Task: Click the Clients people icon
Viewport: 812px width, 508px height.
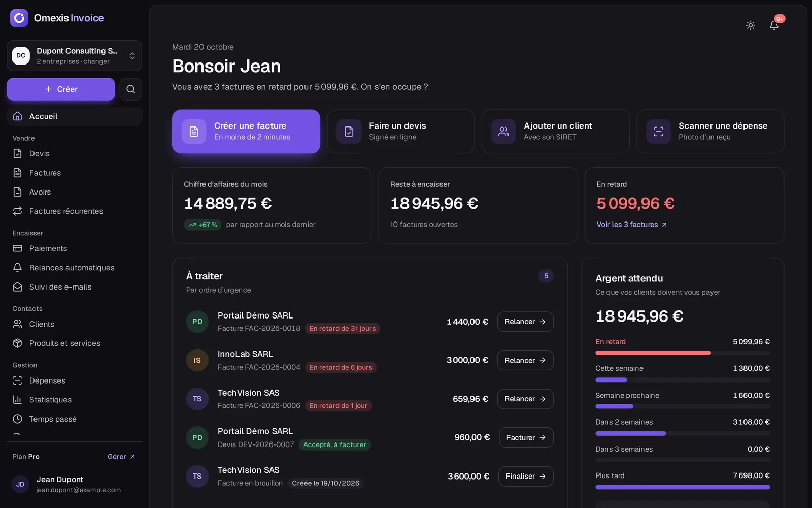Action: 18,324
